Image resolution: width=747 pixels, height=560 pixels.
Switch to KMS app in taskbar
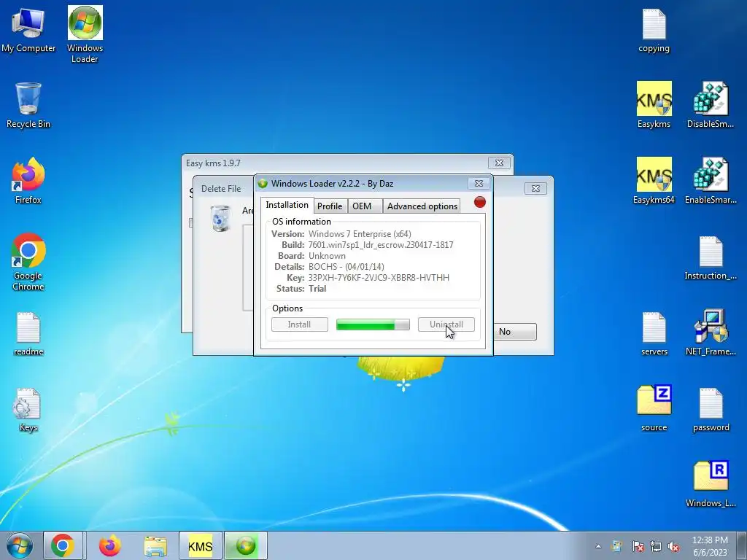(200, 545)
